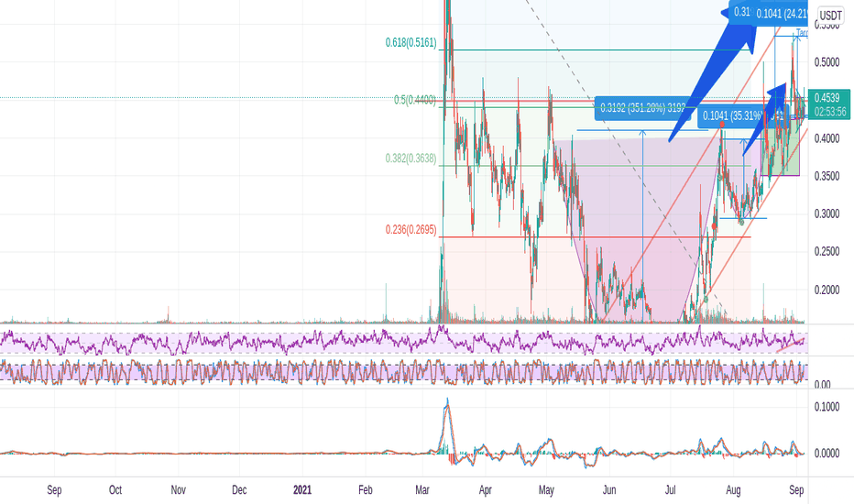The image size is (854, 504).
Task: Click the 0.2000 price axis label
Action: tap(827, 290)
